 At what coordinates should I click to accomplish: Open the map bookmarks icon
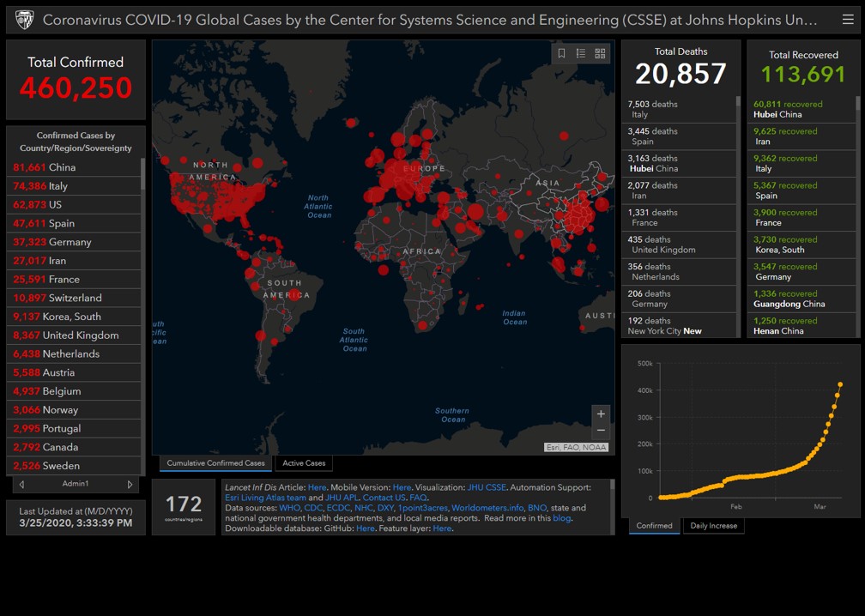(561, 53)
